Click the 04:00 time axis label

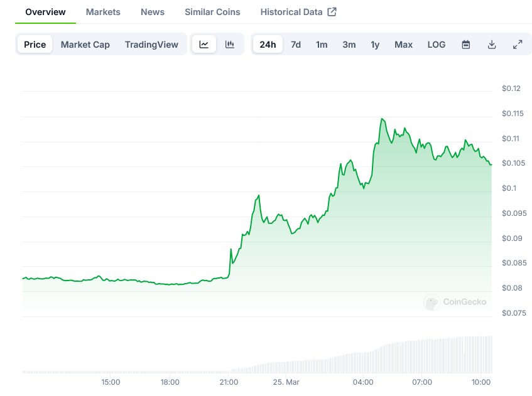click(x=363, y=382)
